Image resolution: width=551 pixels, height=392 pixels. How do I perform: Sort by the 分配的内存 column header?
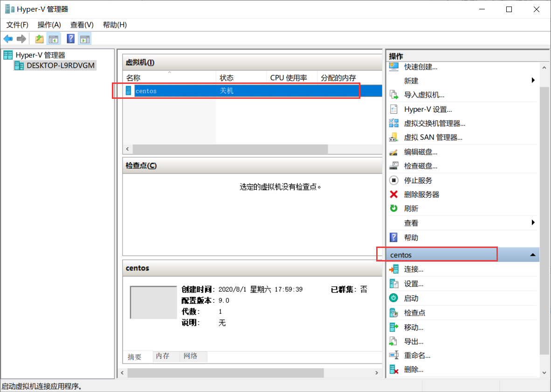(350, 78)
